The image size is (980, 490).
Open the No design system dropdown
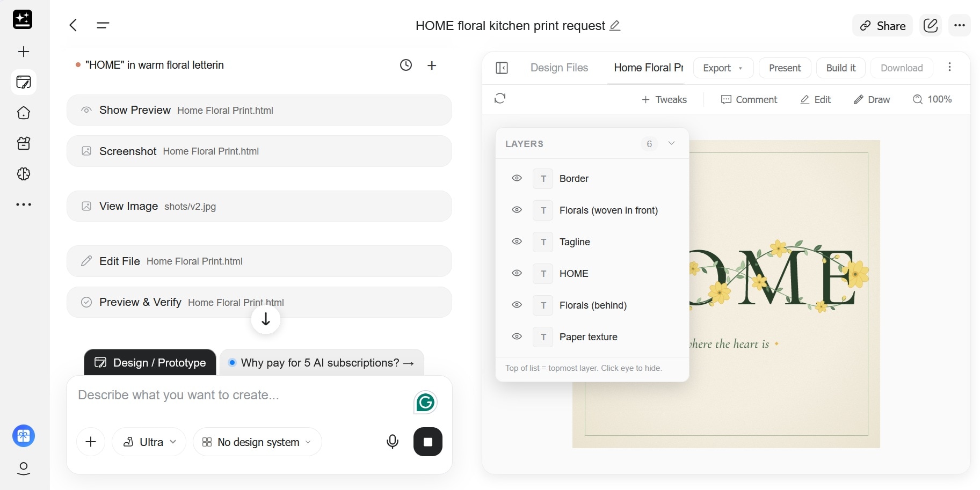click(x=257, y=442)
